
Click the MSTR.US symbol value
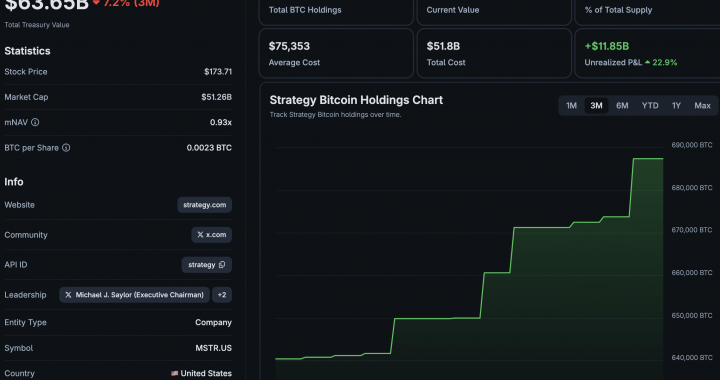[x=214, y=348]
